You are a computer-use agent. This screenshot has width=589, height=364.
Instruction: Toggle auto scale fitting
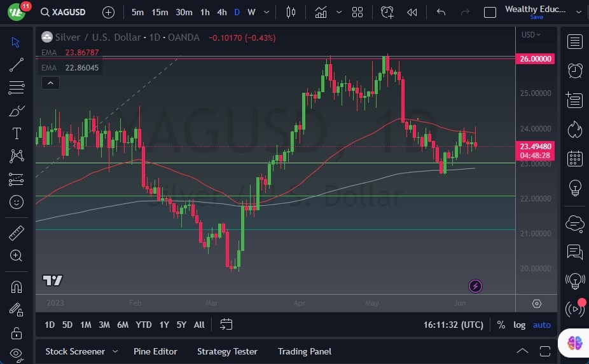tap(542, 325)
